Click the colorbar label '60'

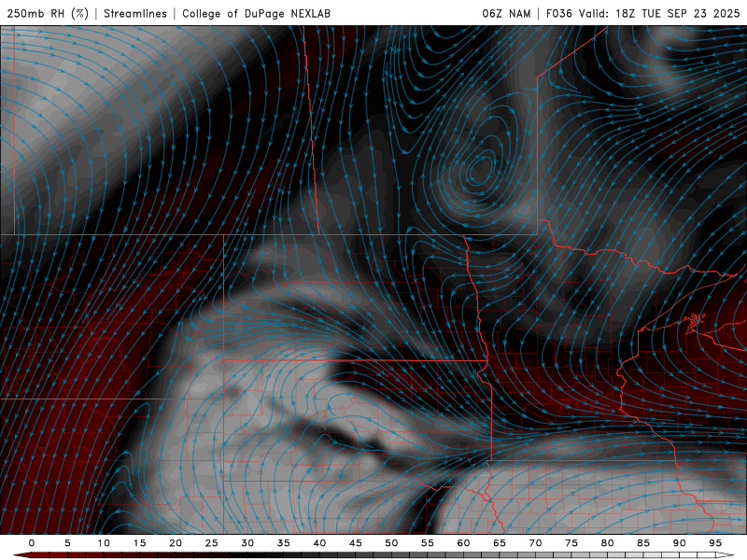(463, 543)
